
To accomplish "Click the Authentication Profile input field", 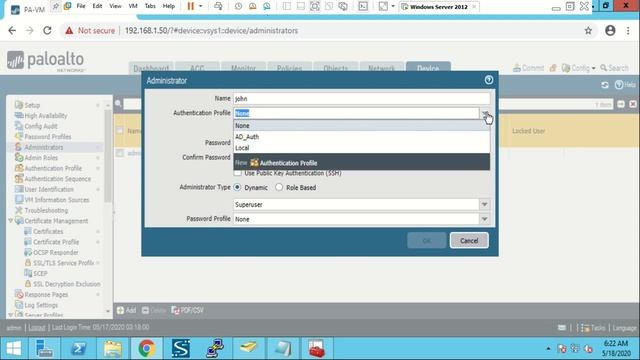I will 356,113.
